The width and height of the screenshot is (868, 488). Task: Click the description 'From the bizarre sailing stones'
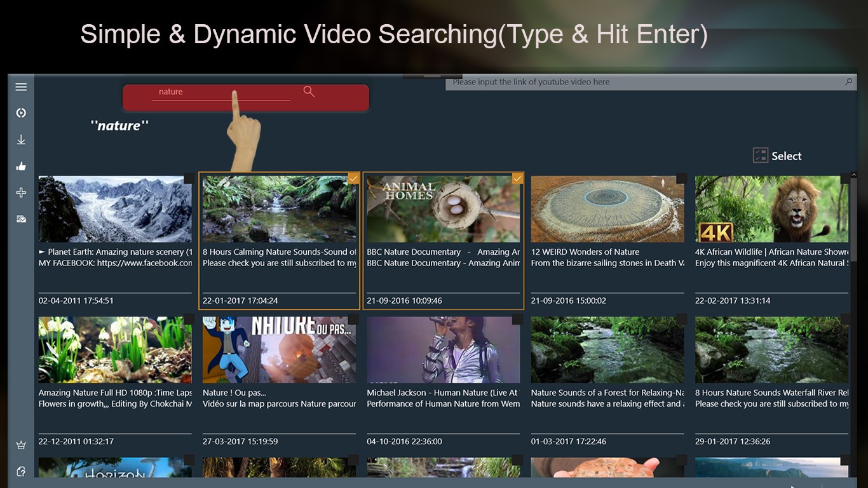click(607, 263)
